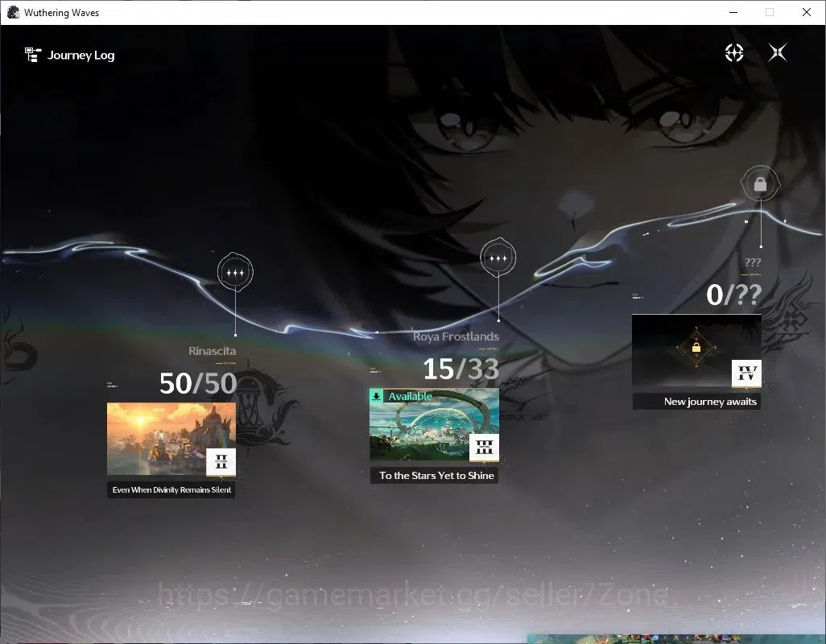The image size is (826, 644).
Task: Open the Roya Frostlands chapter thumbnail
Action: pos(434,424)
